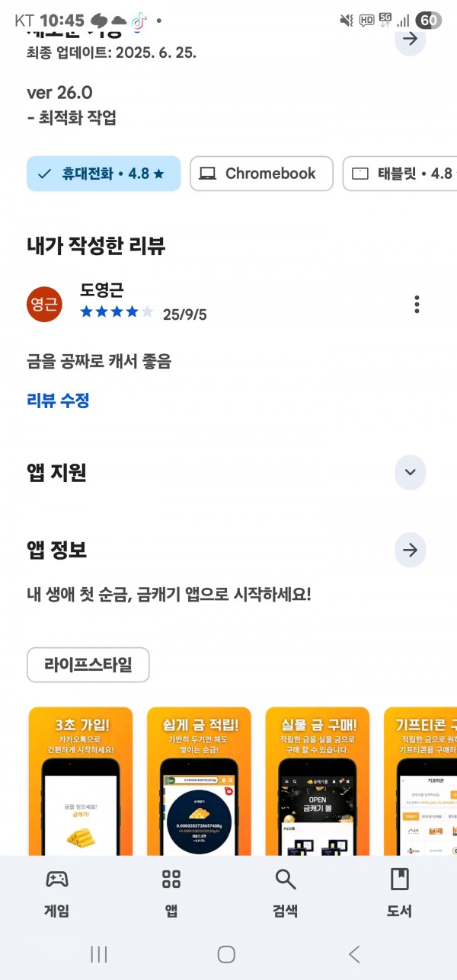The width and height of the screenshot is (457, 980).
Task: Select the Chromebook device chip
Action: point(261,174)
